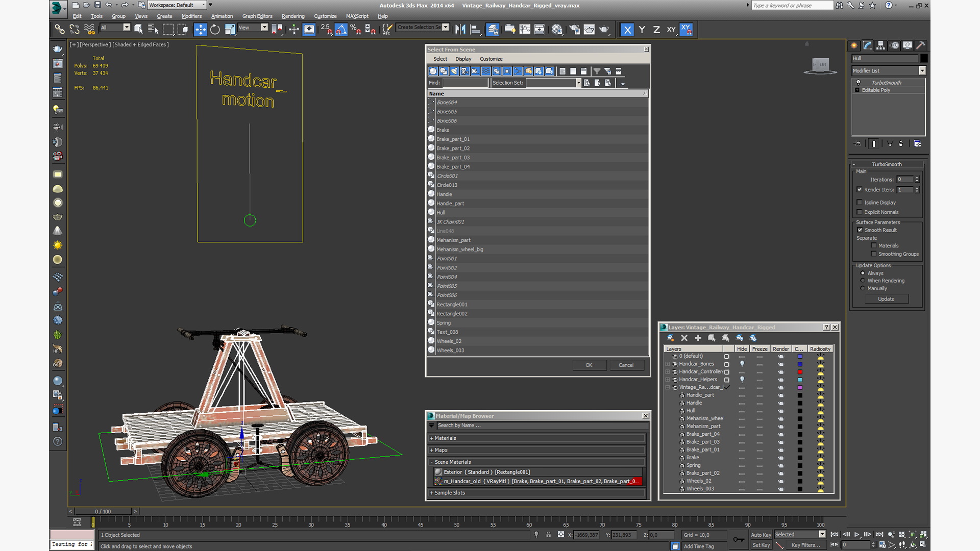980x551 pixels.
Task: Open the Hierarchy command panel tab
Action: point(880,45)
